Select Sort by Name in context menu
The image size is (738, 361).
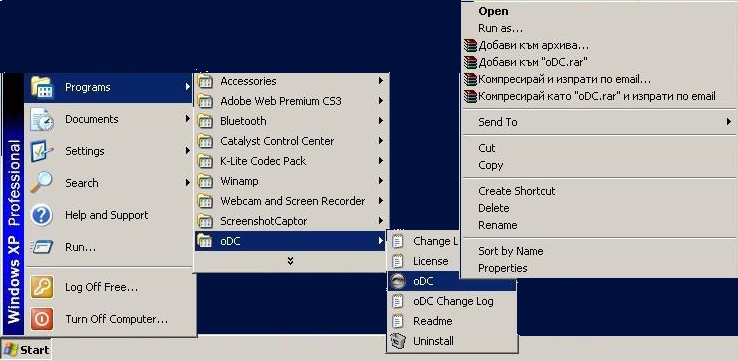[510, 251]
